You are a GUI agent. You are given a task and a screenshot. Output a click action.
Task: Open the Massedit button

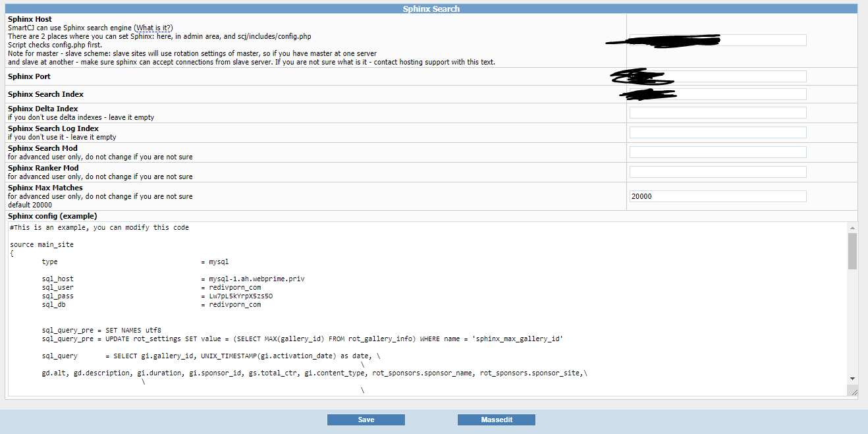coord(497,420)
